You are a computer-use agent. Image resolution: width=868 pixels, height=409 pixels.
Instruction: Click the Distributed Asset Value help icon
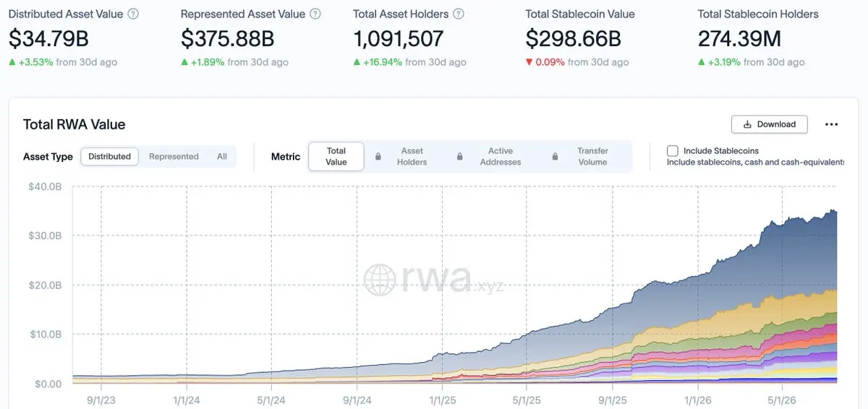[133, 14]
